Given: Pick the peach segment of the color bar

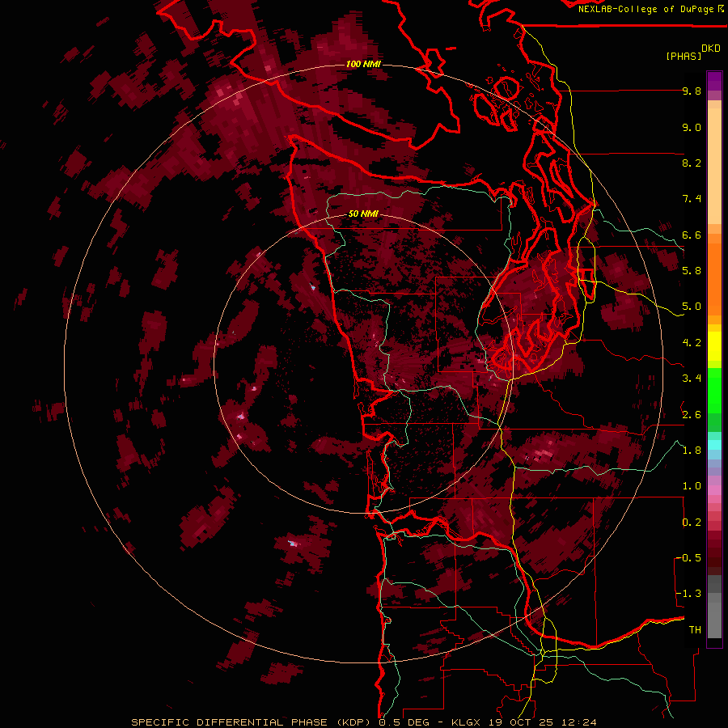Looking at the screenshot, I should [x=714, y=166].
